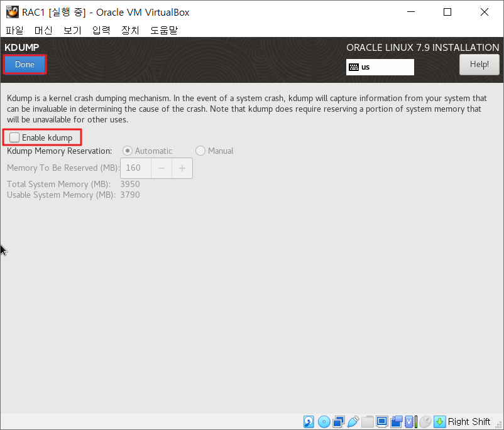Click the USB devices status icon
Viewport: 504px width, 430px height.
coord(353,421)
